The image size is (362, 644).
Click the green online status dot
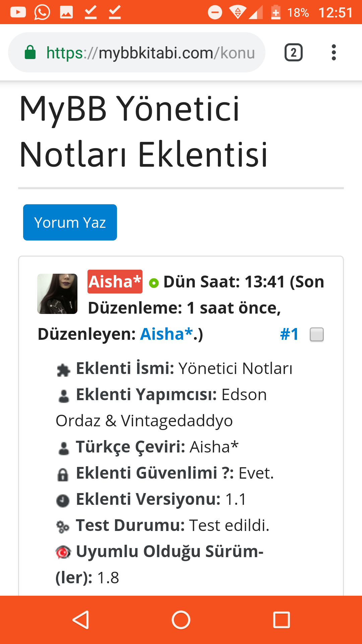click(154, 283)
